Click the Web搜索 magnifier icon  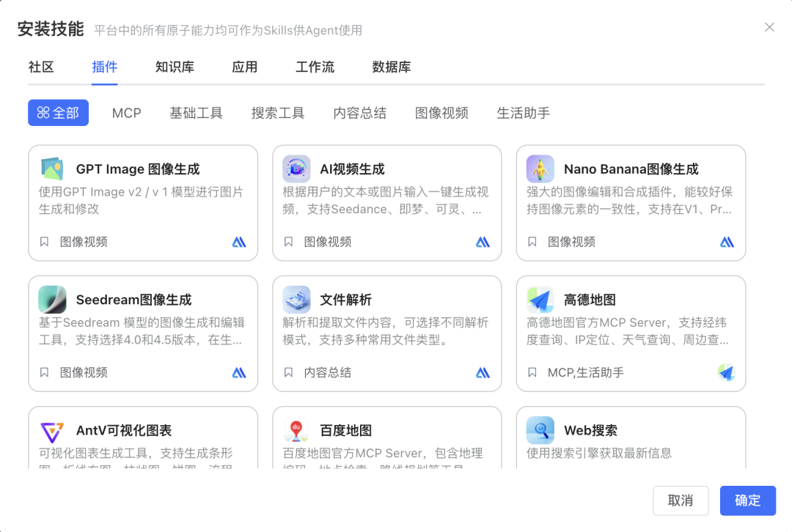[x=540, y=430]
